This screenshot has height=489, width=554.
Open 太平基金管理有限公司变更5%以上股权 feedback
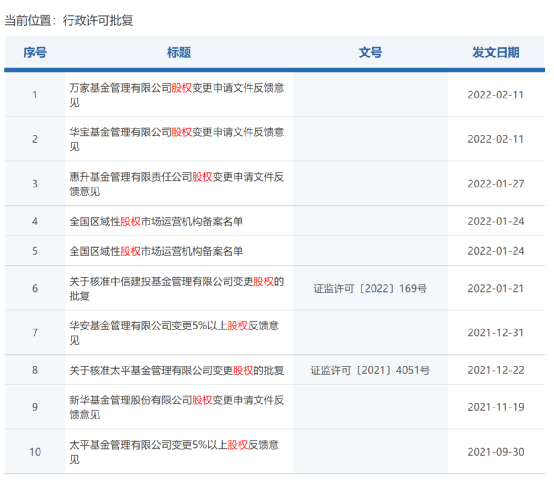(174, 452)
